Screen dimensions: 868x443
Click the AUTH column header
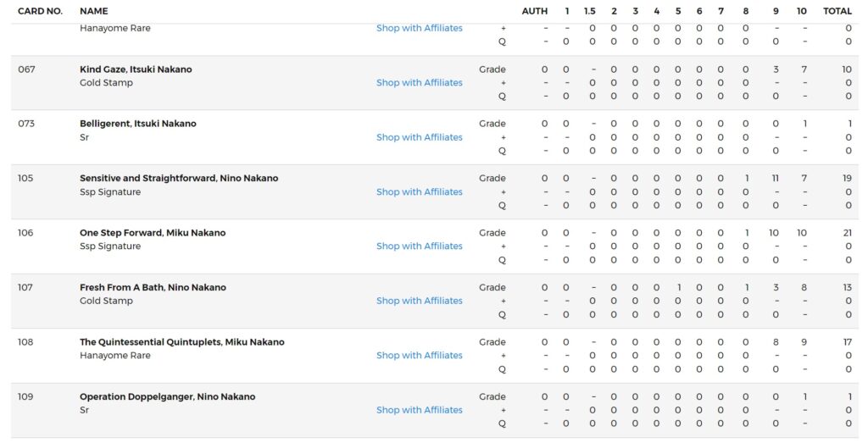[534, 11]
